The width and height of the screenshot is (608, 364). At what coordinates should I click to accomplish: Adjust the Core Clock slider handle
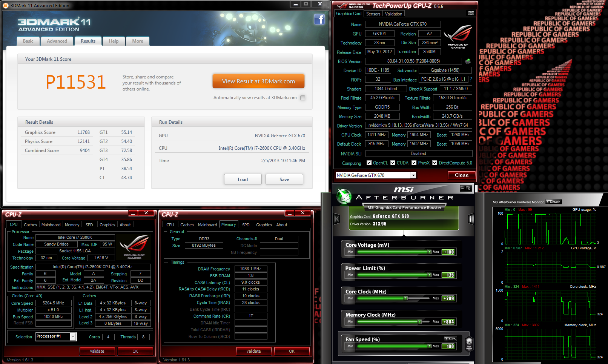click(x=406, y=298)
